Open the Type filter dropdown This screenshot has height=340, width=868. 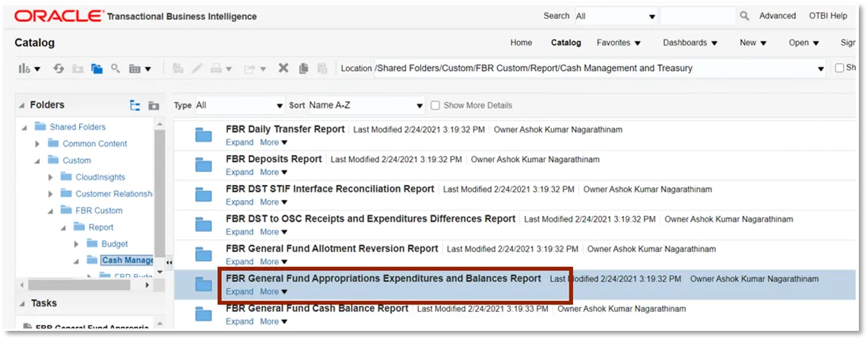239,106
